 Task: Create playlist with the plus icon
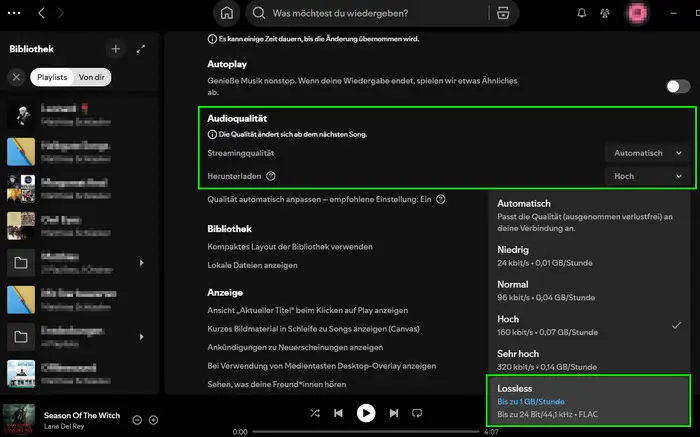[x=116, y=49]
